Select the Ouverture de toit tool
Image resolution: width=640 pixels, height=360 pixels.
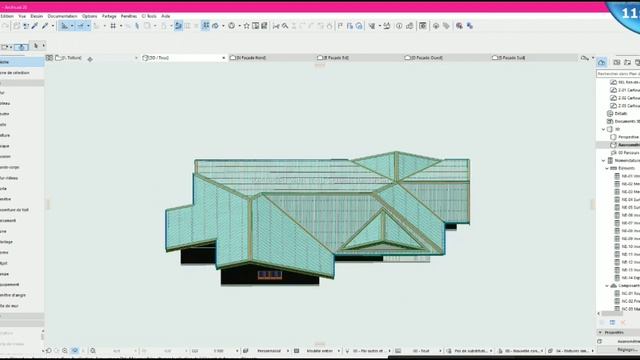click(22, 210)
